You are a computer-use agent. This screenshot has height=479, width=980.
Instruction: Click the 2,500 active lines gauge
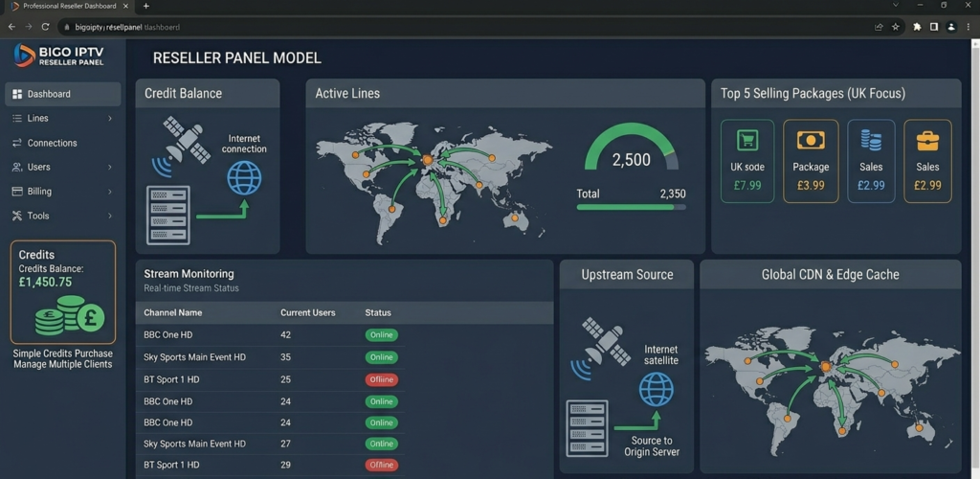[x=632, y=147]
